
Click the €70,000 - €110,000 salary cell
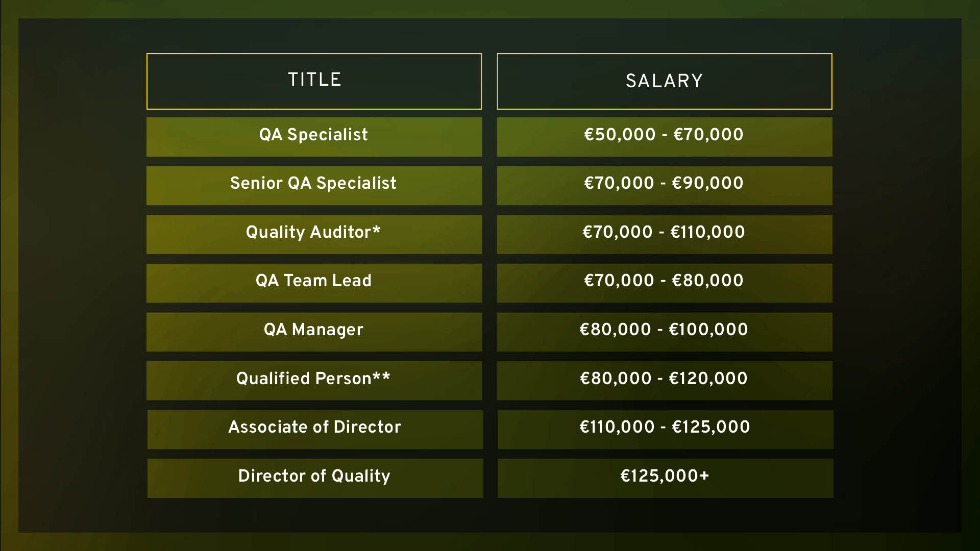tap(665, 234)
